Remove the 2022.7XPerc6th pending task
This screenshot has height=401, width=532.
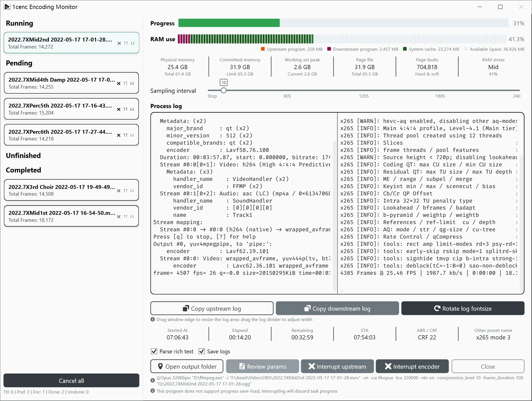tap(119, 135)
